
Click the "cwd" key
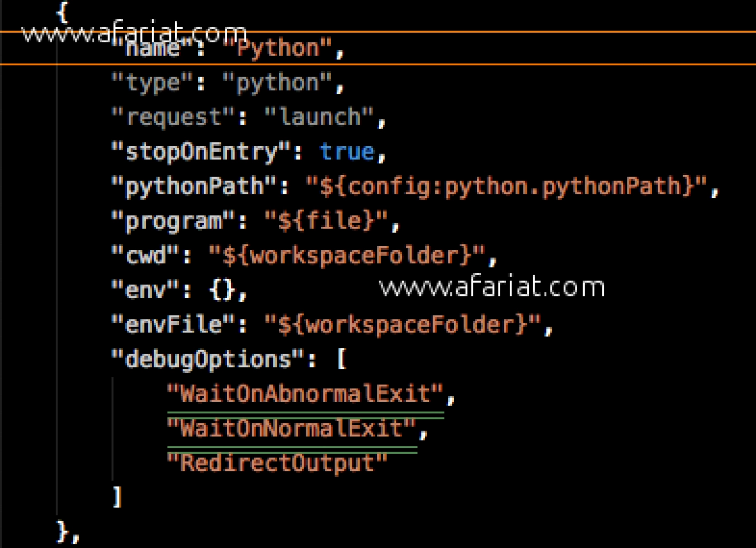[x=145, y=256]
